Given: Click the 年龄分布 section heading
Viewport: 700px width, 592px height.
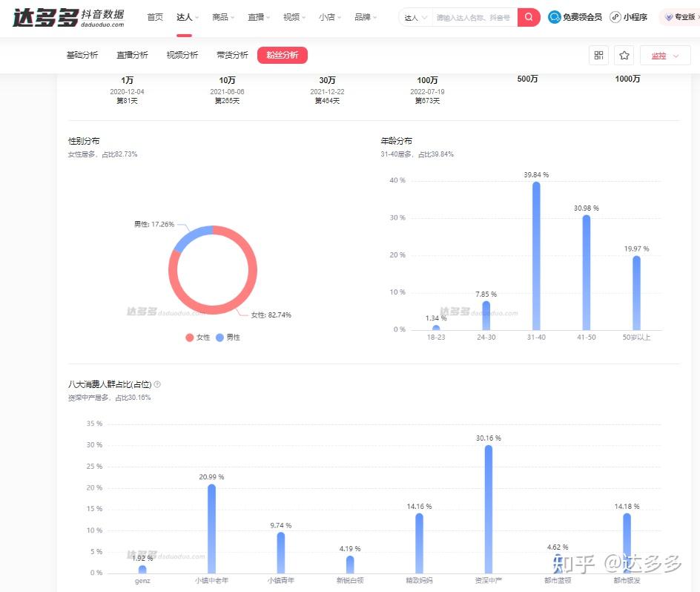Looking at the screenshot, I should (x=396, y=141).
